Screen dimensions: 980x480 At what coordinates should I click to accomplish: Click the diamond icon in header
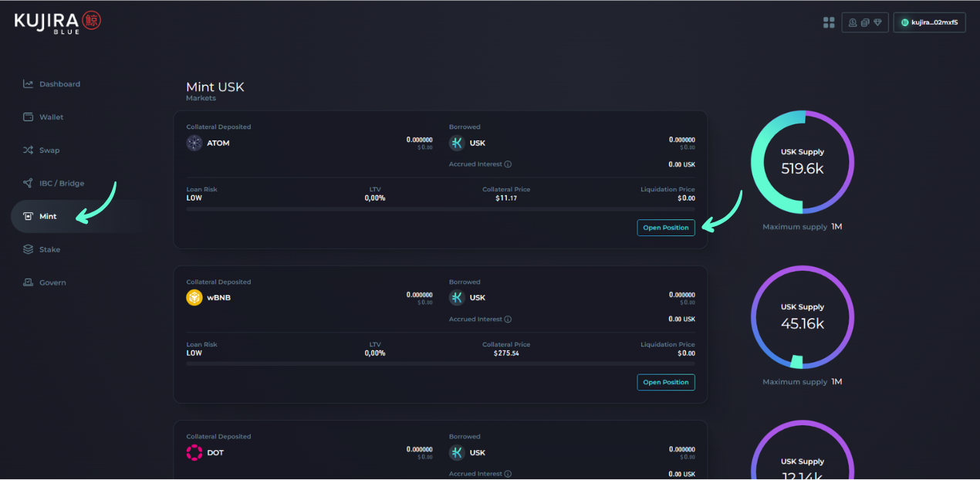coord(877,22)
